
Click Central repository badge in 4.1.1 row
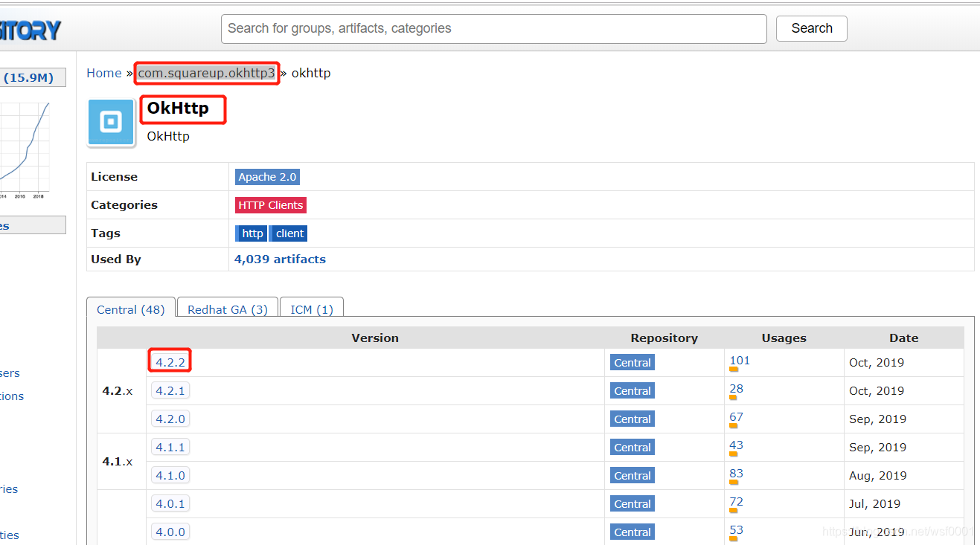(x=632, y=448)
